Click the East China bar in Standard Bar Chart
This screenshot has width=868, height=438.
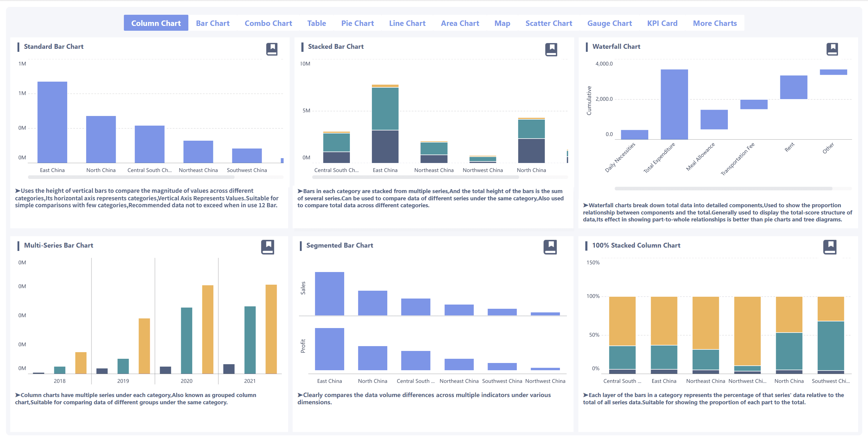52,122
